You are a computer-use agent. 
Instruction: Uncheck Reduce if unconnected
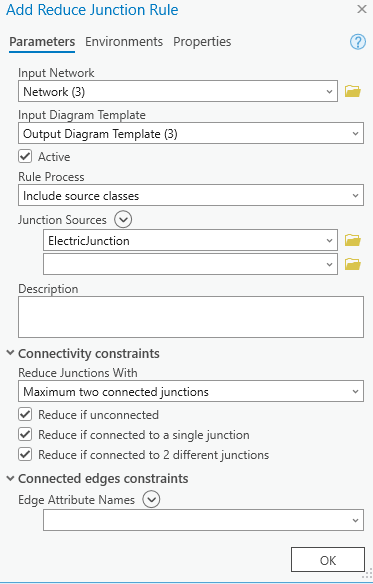tap(25, 415)
